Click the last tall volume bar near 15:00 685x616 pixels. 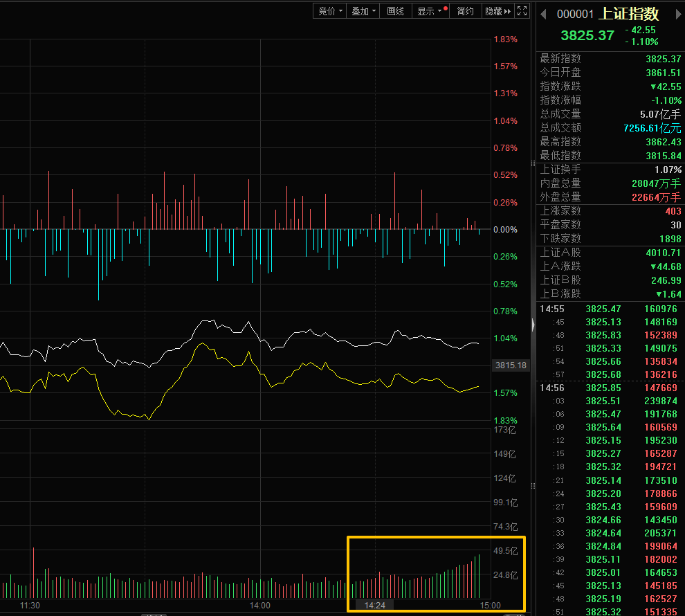click(479, 577)
